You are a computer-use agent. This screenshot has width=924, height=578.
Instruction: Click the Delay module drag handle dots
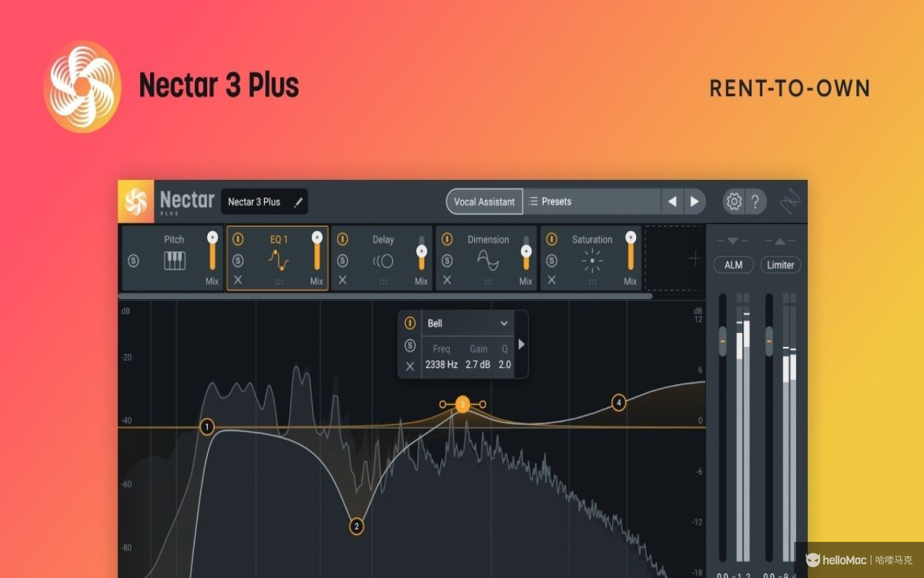pos(383,282)
